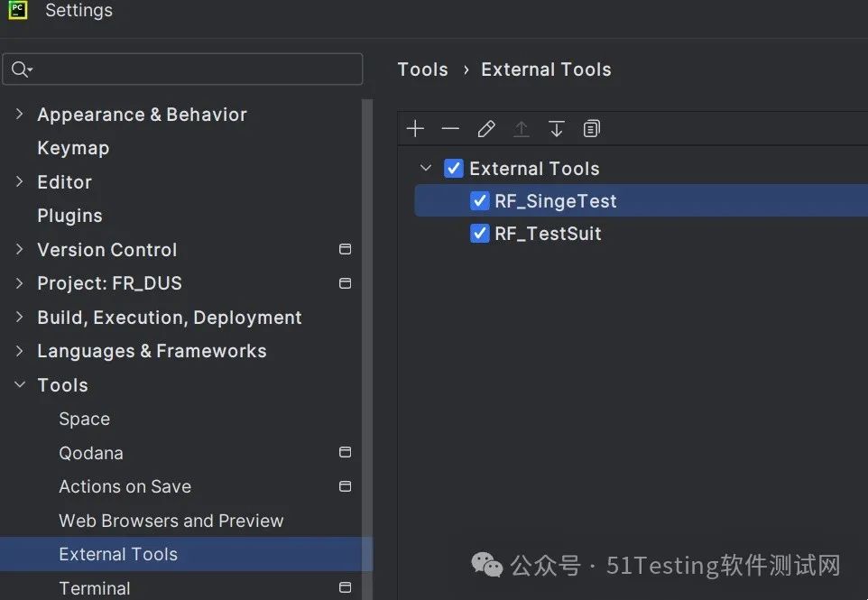Click Tools in the breadcrumb path
This screenshot has width=868, height=600.
point(422,69)
